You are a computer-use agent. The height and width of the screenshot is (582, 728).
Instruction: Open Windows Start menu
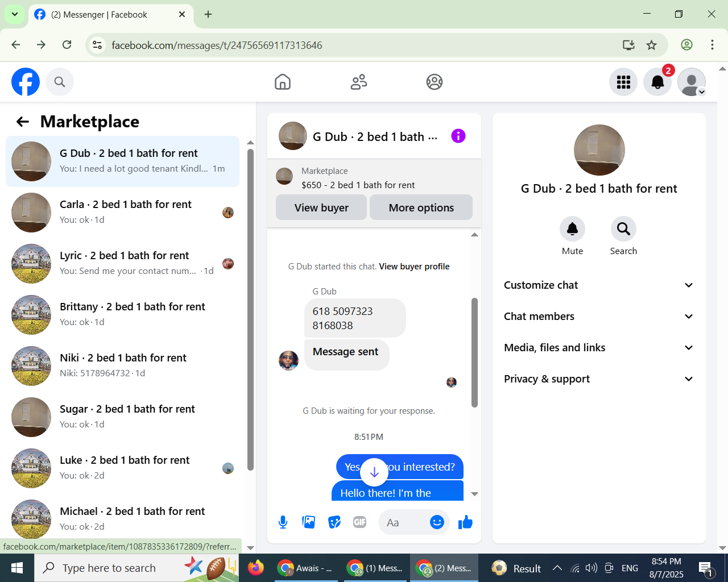click(17, 568)
